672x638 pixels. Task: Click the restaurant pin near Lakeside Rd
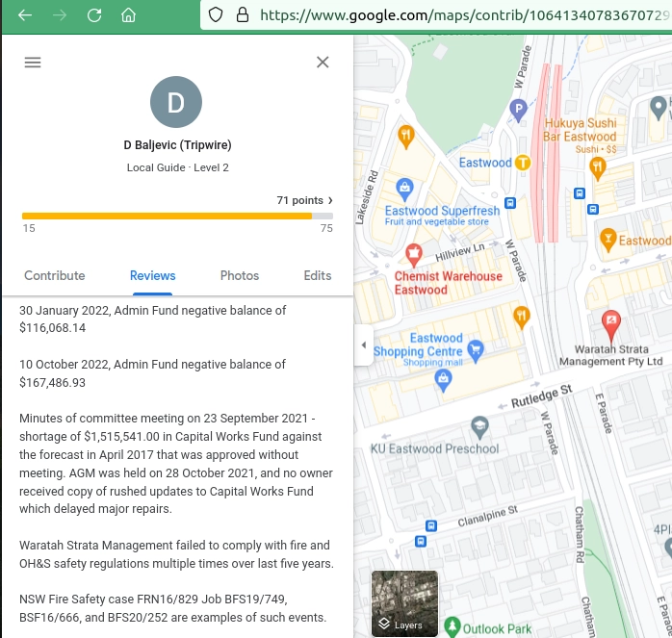point(405,137)
